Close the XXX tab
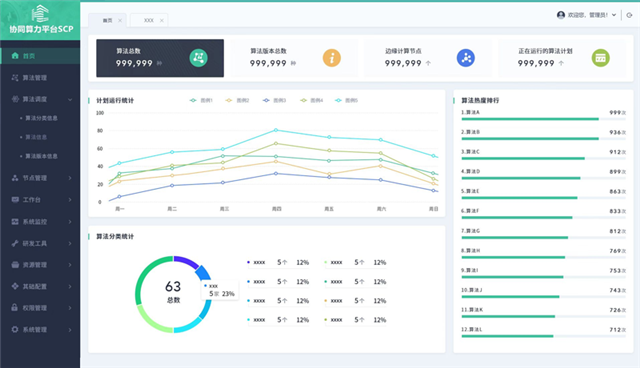Image resolution: width=640 pixels, height=368 pixels. click(162, 20)
